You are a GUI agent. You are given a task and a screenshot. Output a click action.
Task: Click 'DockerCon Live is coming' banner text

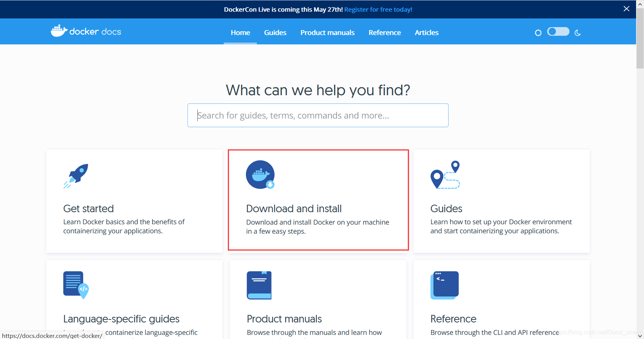tap(283, 9)
